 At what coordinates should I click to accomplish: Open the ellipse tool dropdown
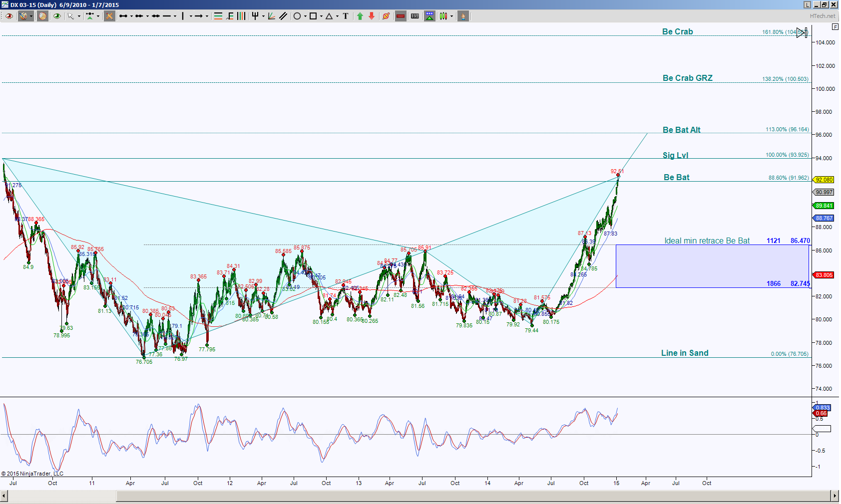tap(305, 16)
